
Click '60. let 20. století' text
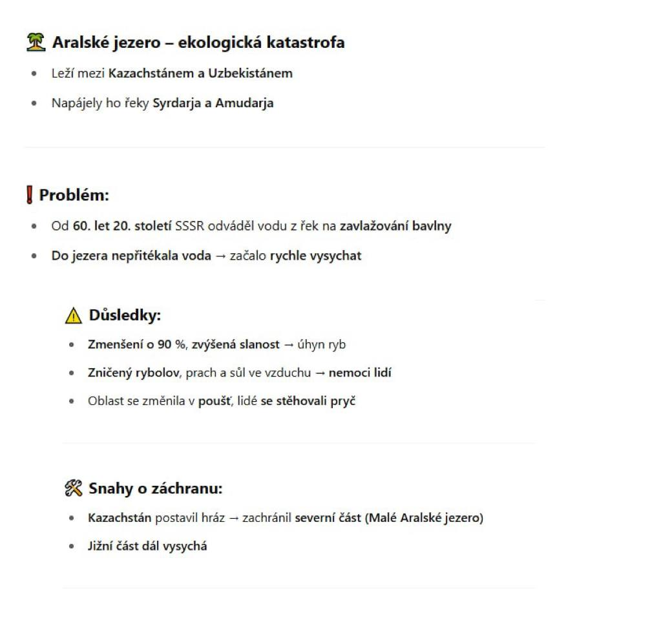pyautogui.click(x=122, y=226)
